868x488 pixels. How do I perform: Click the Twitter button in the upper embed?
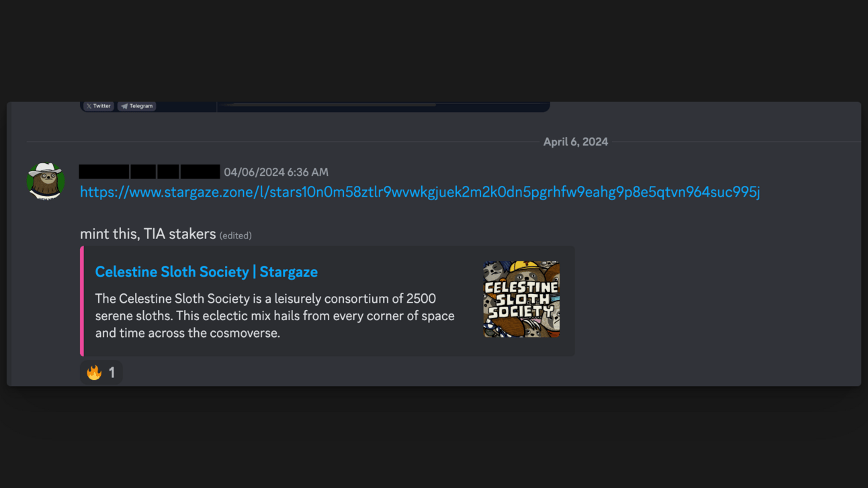[99, 106]
